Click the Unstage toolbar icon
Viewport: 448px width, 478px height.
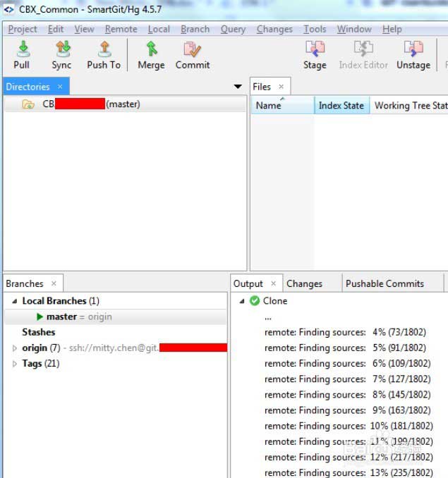coord(413,49)
